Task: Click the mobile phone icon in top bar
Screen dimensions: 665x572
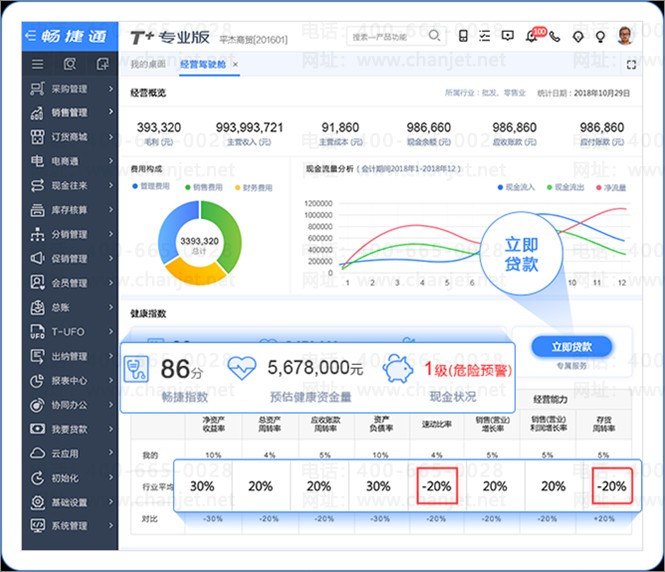Action: click(x=463, y=36)
